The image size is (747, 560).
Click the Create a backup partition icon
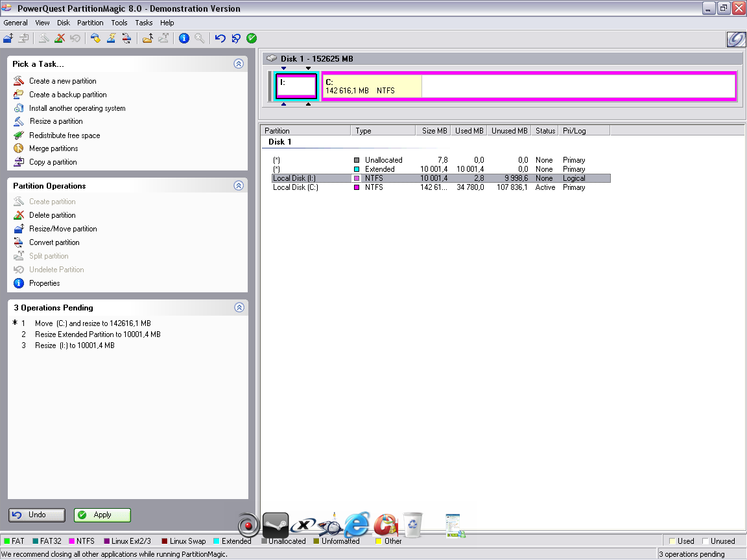click(x=19, y=94)
